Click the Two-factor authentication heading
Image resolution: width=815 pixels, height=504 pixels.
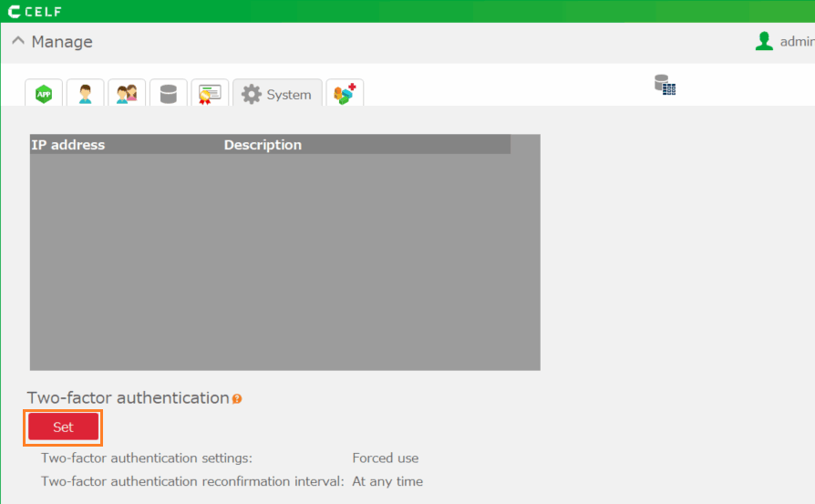point(128,398)
